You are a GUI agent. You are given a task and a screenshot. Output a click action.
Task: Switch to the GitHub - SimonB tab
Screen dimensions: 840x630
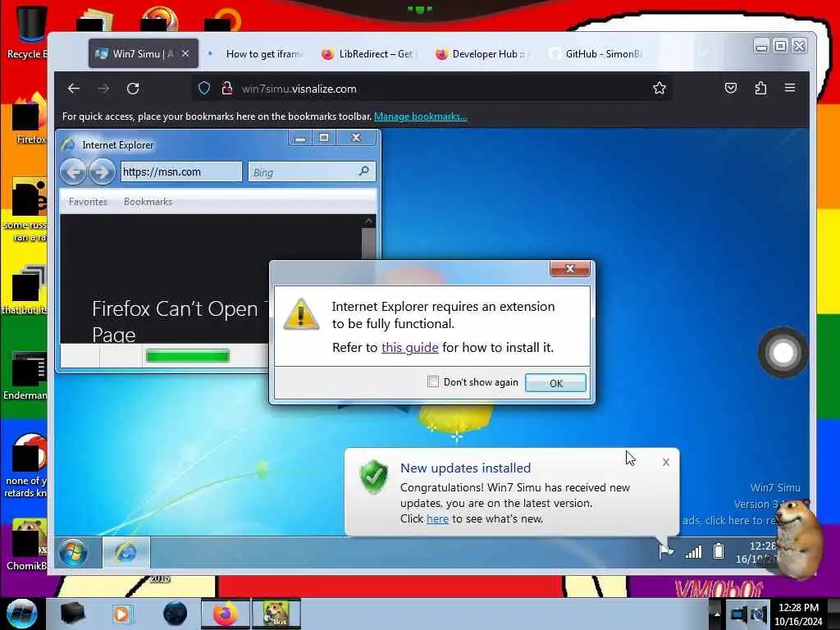coord(596,53)
